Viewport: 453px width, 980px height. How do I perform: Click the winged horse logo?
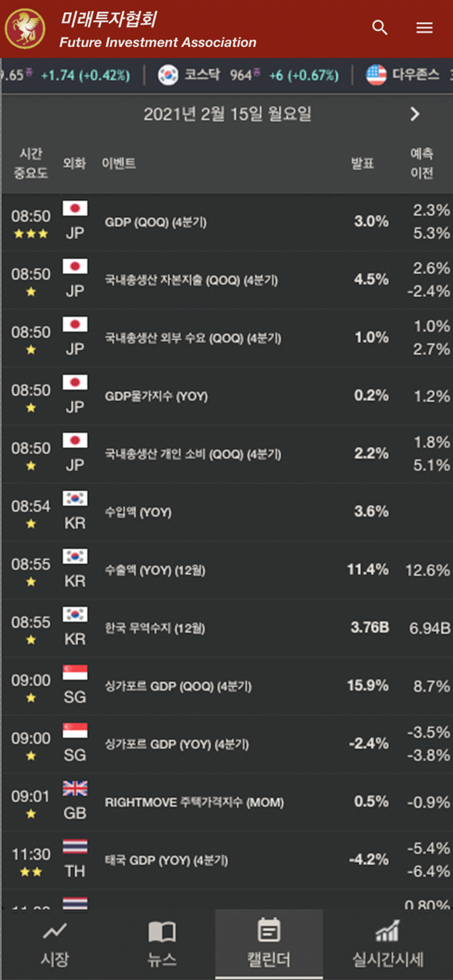[25, 28]
